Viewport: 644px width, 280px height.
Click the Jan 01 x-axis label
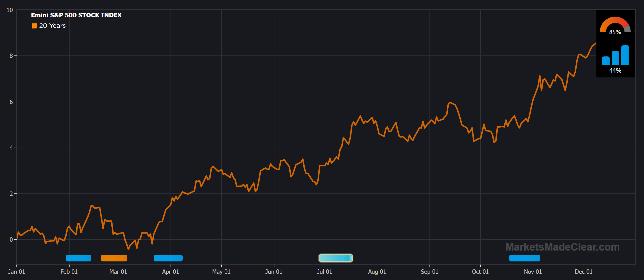click(x=16, y=272)
